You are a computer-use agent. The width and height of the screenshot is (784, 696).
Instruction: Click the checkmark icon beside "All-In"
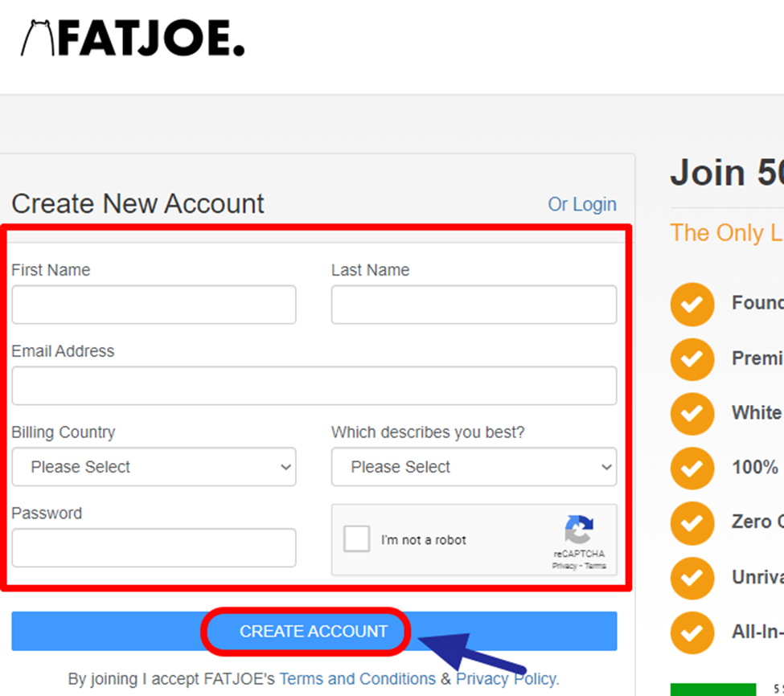click(692, 633)
